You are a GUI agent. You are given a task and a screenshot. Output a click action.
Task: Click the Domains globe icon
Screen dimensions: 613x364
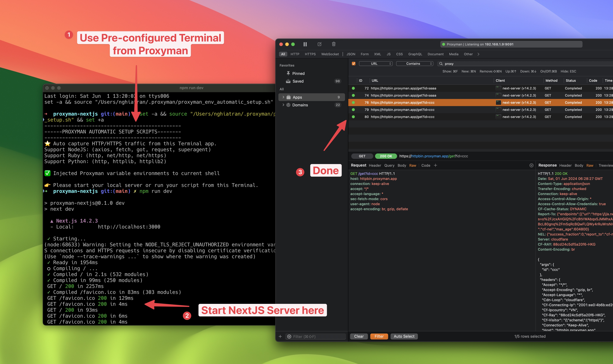coord(289,105)
